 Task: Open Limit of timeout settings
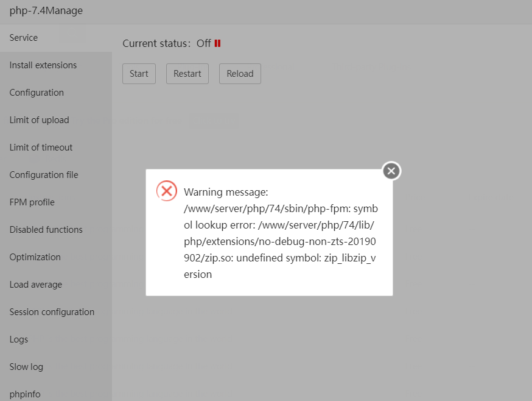tap(41, 147)
